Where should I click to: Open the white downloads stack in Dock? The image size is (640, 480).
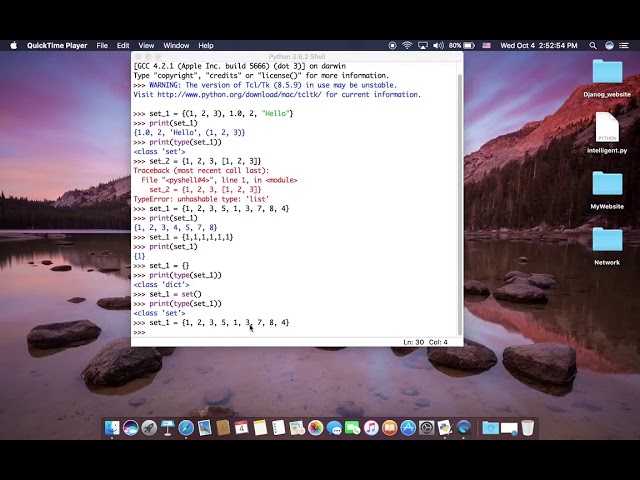tap(509, 428)
